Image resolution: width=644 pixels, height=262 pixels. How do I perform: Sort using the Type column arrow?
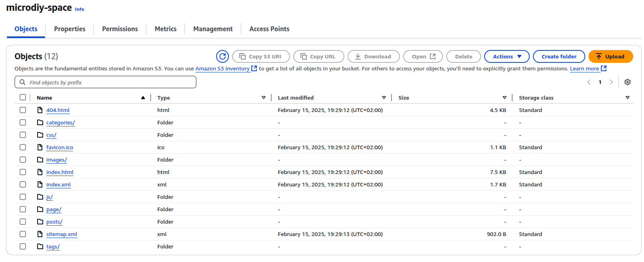tap(263, 98)
